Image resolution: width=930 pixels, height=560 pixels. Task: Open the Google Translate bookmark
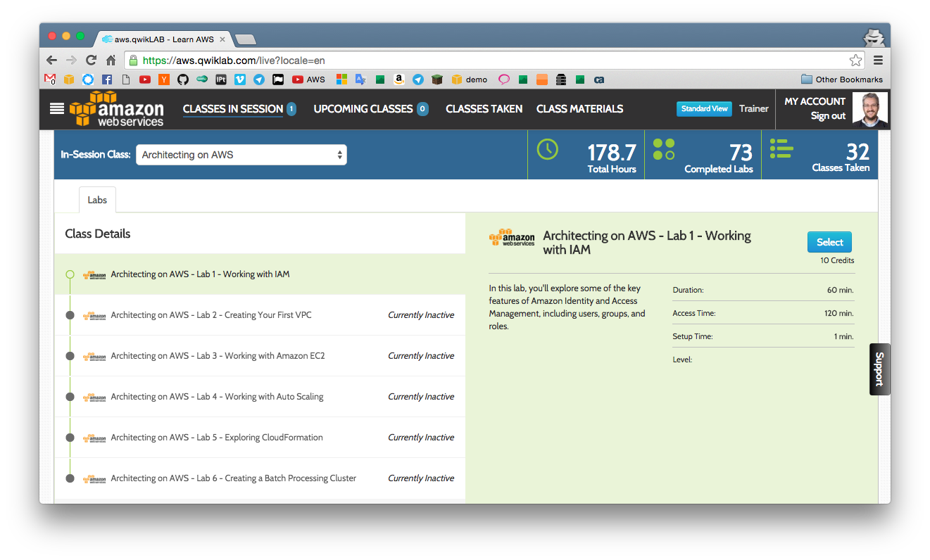360,79
